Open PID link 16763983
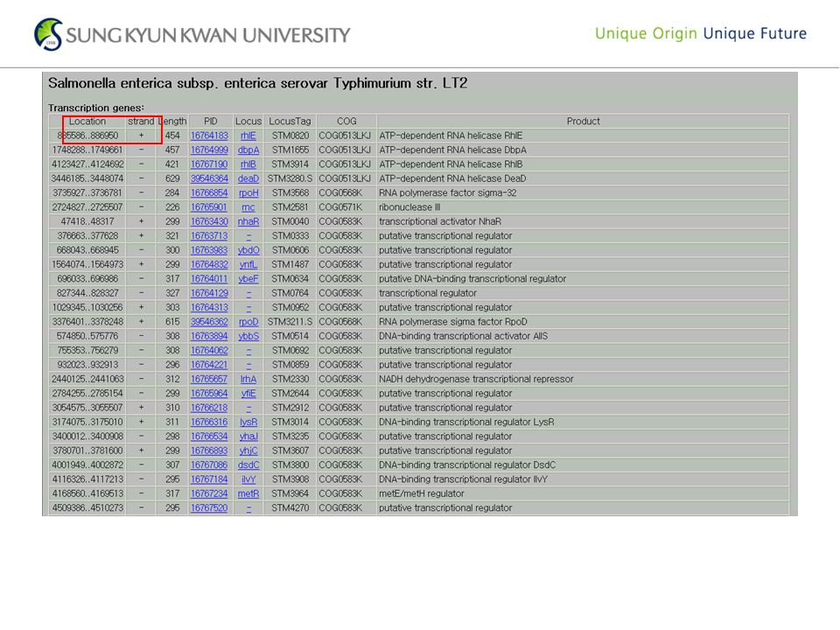Screen dimensions: 840x630 click(209, 250)
